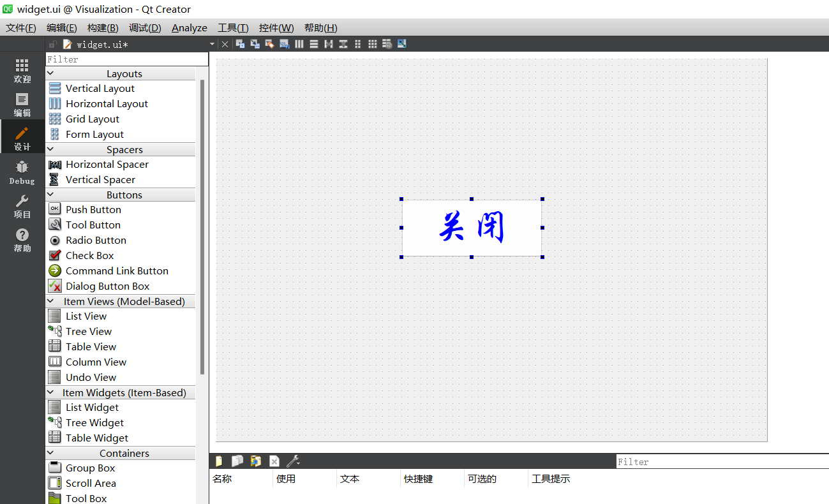The height and width of the screenshot is (504, 829).
Task: Lay out vertically in splitter
Action: [x=343, y=44]
